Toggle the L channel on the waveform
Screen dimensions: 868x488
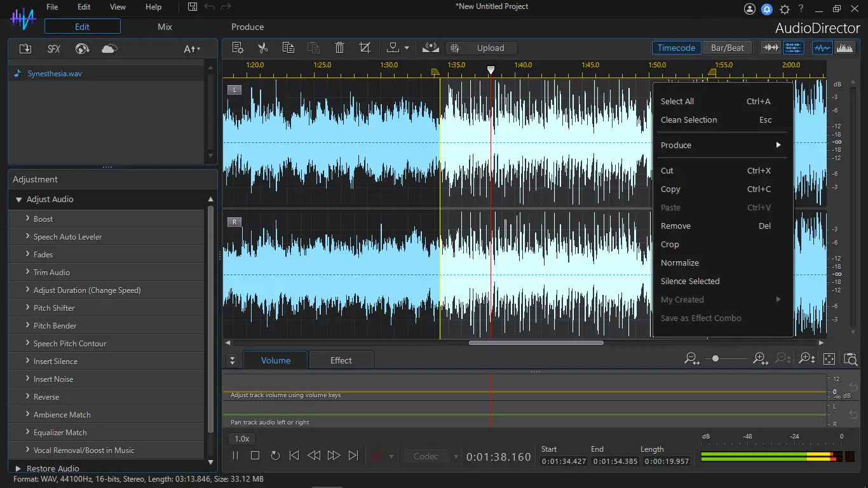point(234,90)
